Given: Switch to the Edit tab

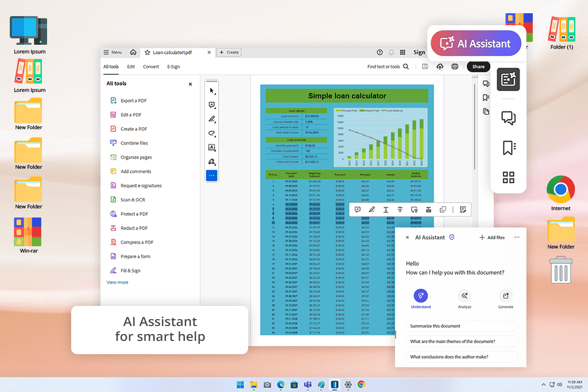Looking at the screenshot, I should [131, 67].
